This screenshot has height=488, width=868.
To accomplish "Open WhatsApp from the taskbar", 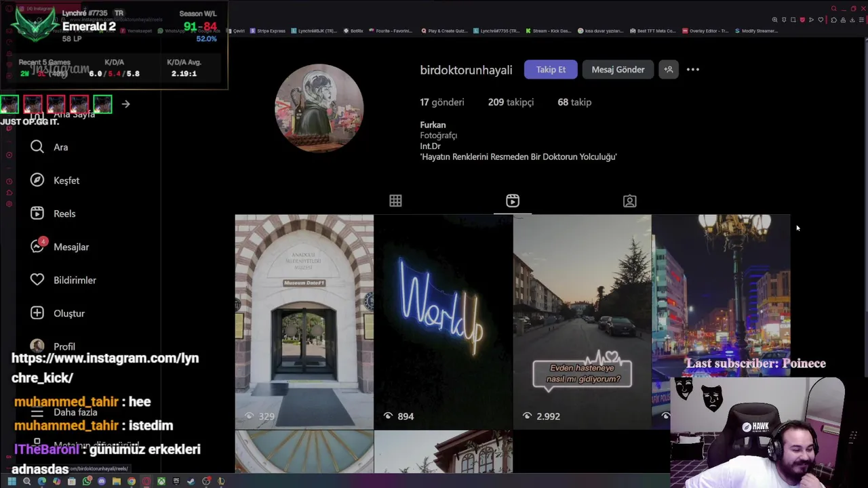I will point(87,481).
